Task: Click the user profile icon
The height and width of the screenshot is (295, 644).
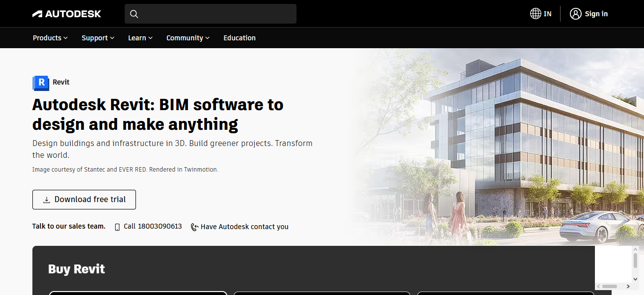Action: 576,14
